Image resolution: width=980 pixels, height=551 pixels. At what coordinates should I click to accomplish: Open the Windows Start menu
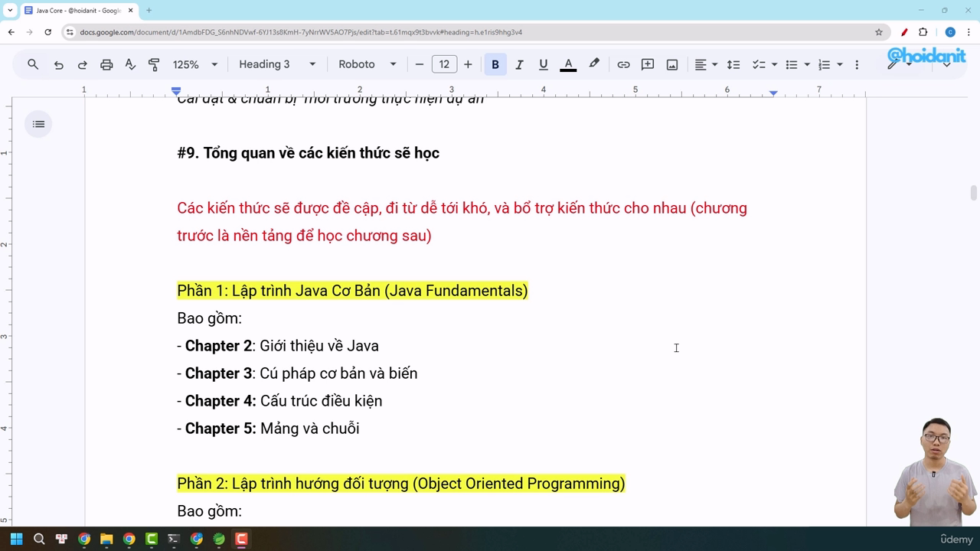tap(17, 539)
